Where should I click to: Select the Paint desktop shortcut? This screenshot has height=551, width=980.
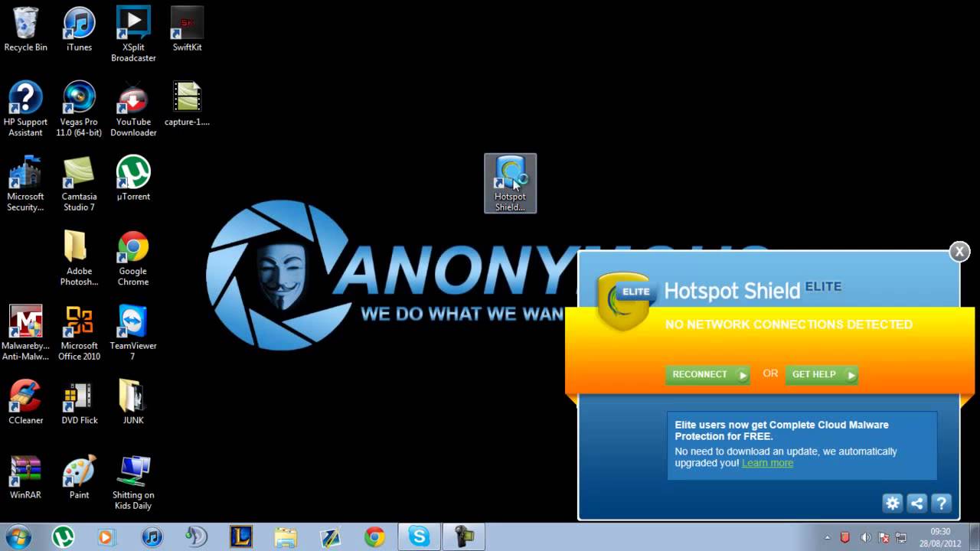coord(79,477)
